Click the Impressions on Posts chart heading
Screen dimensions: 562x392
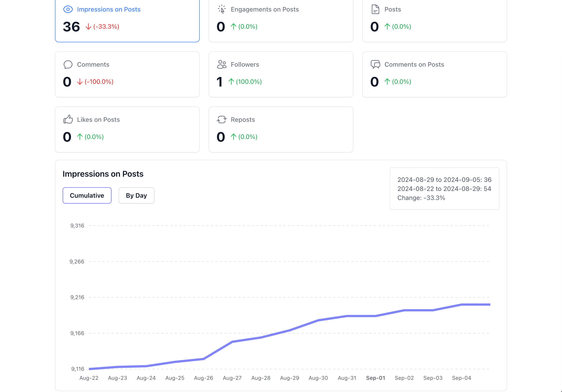click(x=103, y=174)
